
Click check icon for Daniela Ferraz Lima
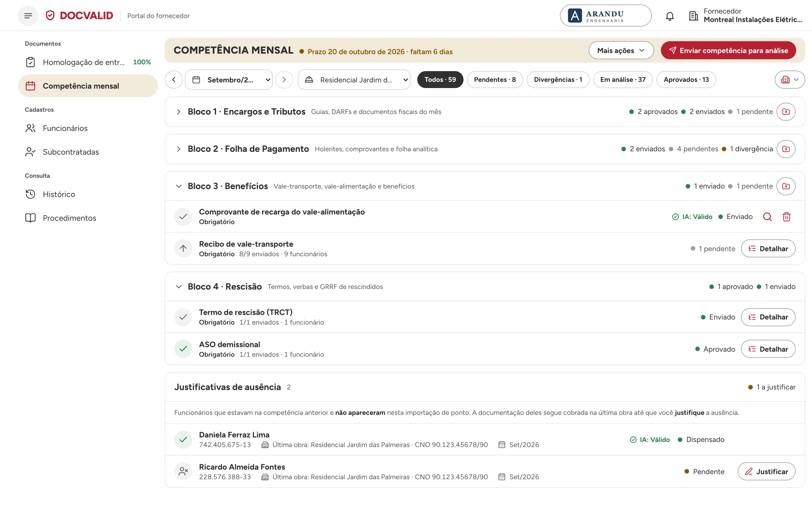tap(183, 439)
